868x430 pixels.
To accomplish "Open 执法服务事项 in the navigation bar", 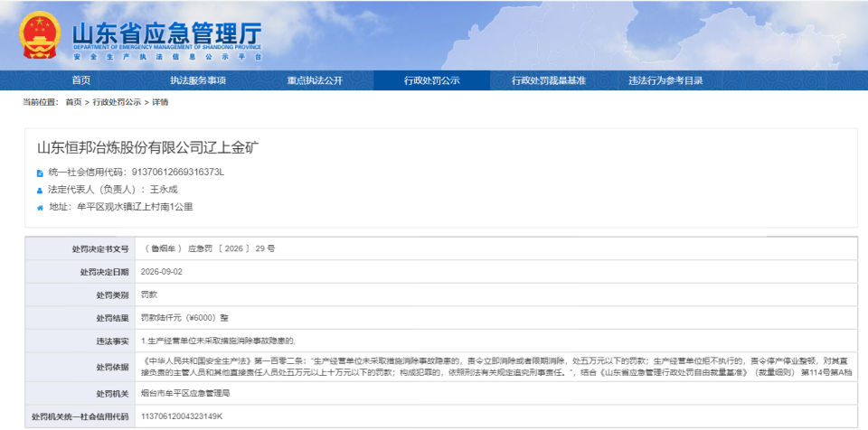I will point(198,80).
